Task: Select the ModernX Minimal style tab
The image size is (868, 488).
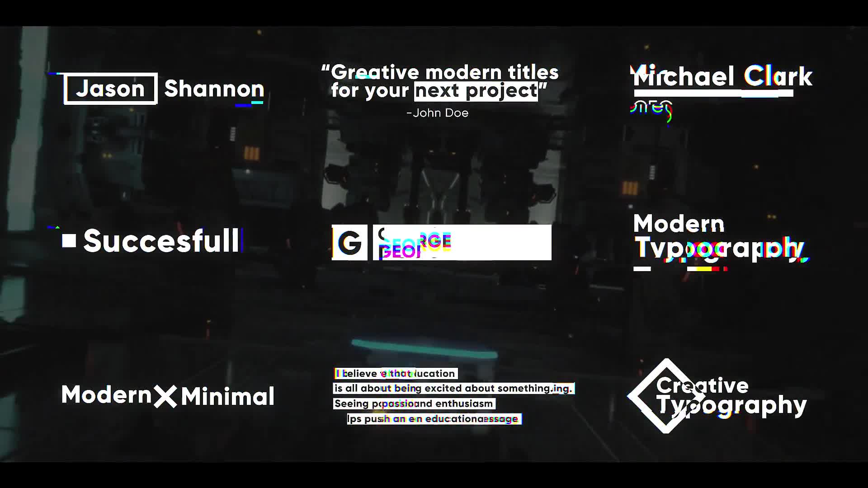Action: point(168,395)
